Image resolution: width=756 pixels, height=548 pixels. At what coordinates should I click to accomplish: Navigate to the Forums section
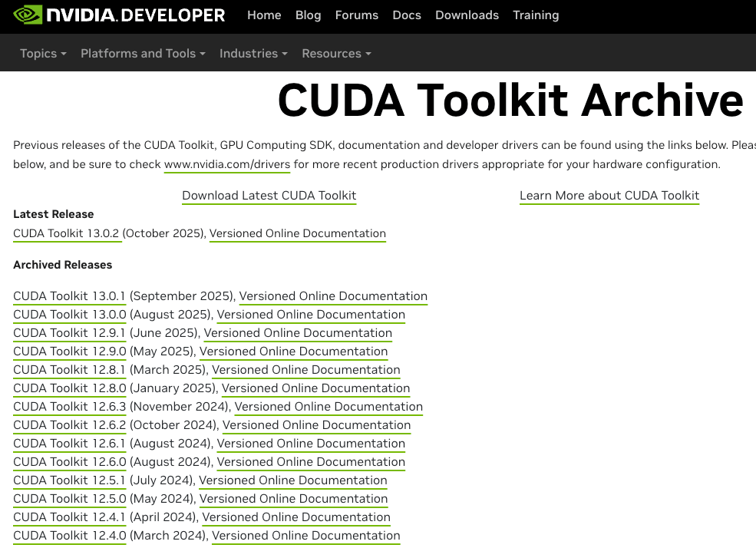point(356,15)
